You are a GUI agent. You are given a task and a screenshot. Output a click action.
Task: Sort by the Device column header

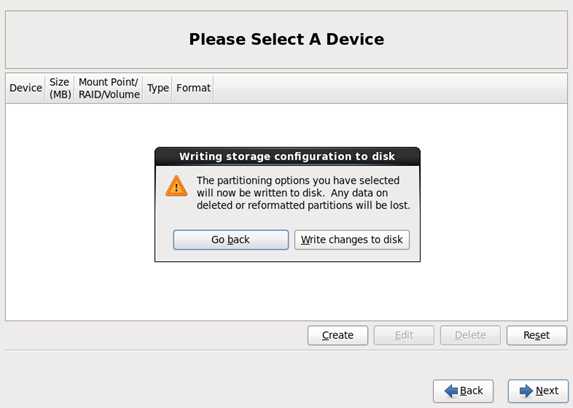pos(26,88)
